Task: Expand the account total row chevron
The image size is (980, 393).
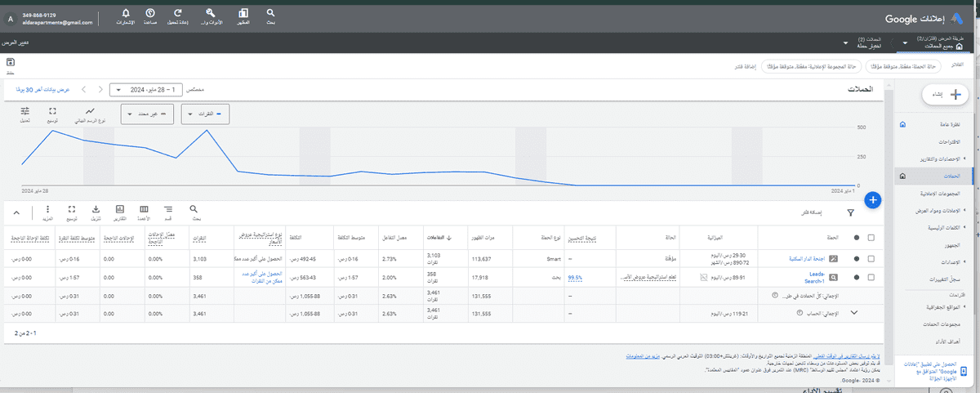Action: click(854, 312)
